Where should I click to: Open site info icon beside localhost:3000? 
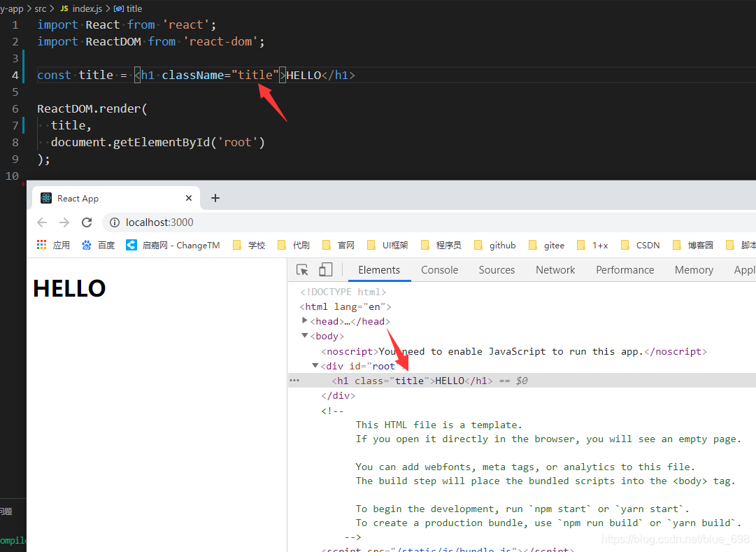[x=114, y=222]
